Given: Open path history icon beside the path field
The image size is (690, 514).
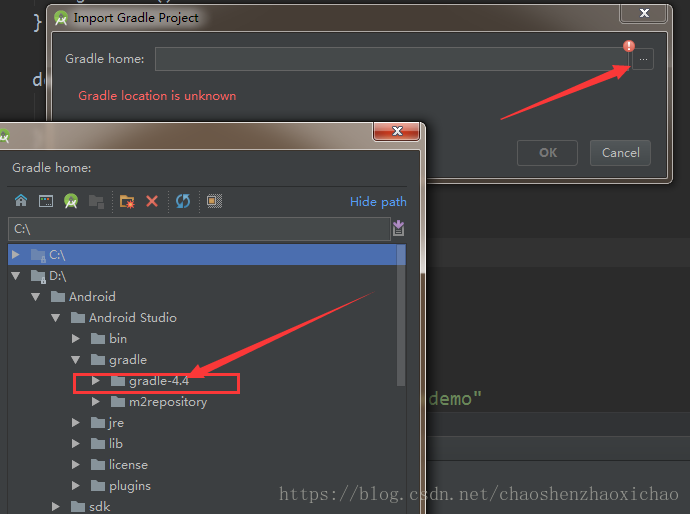Looking at the screenshot, I should 398,228.
